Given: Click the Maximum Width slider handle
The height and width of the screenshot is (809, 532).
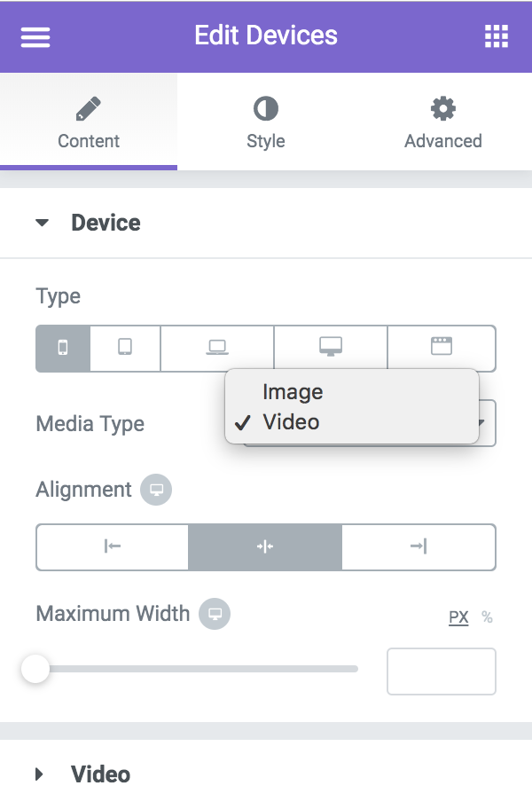Looking at the screenshot, I should pyautogui.click(x=35, y=669).
